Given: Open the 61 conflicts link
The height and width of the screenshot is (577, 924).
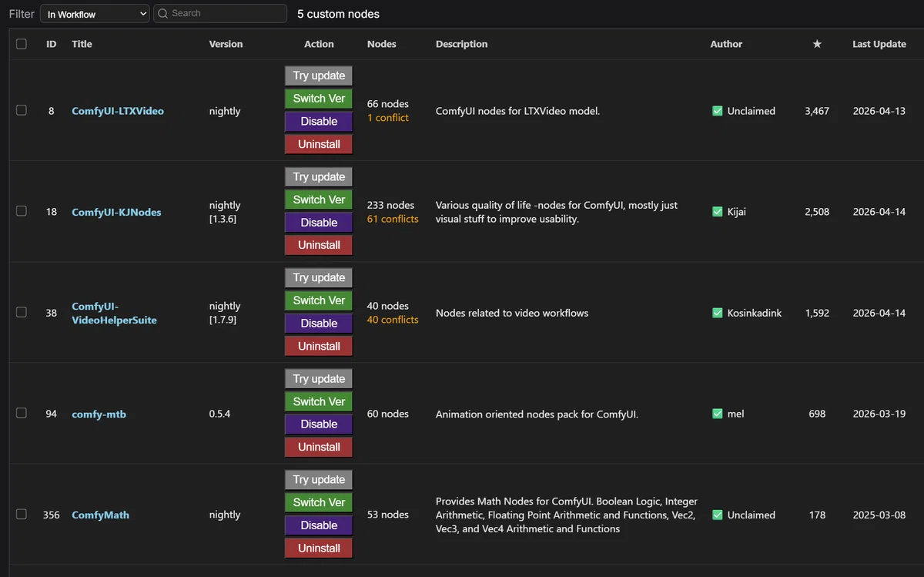Looking at the screenshot, I should [x=393, y=219].
